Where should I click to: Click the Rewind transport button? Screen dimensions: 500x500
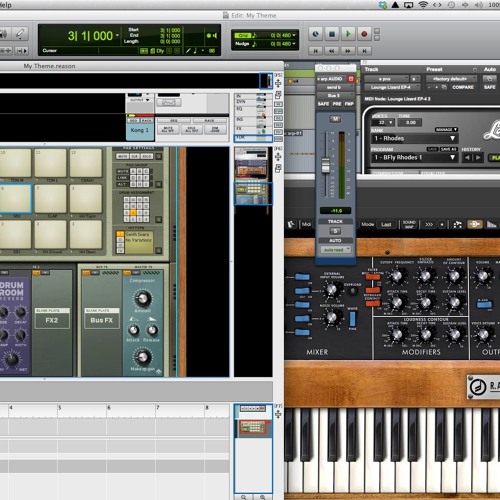[332, 51]
